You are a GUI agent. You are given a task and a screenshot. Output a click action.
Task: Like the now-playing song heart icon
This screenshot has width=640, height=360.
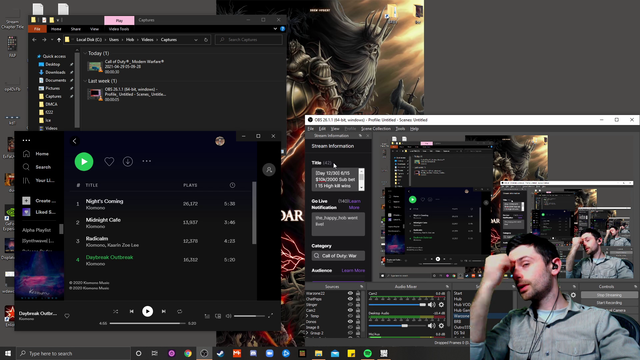coord(67,316)
